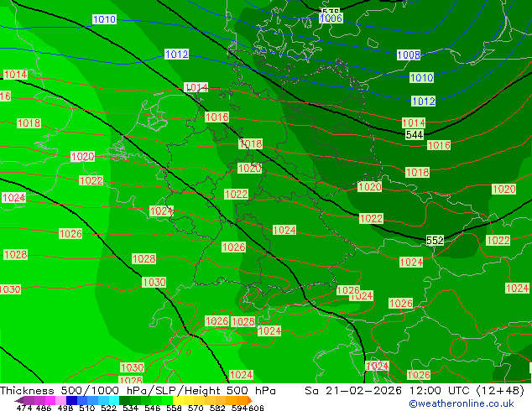Click the 552 height contour label

click(435, 241)
